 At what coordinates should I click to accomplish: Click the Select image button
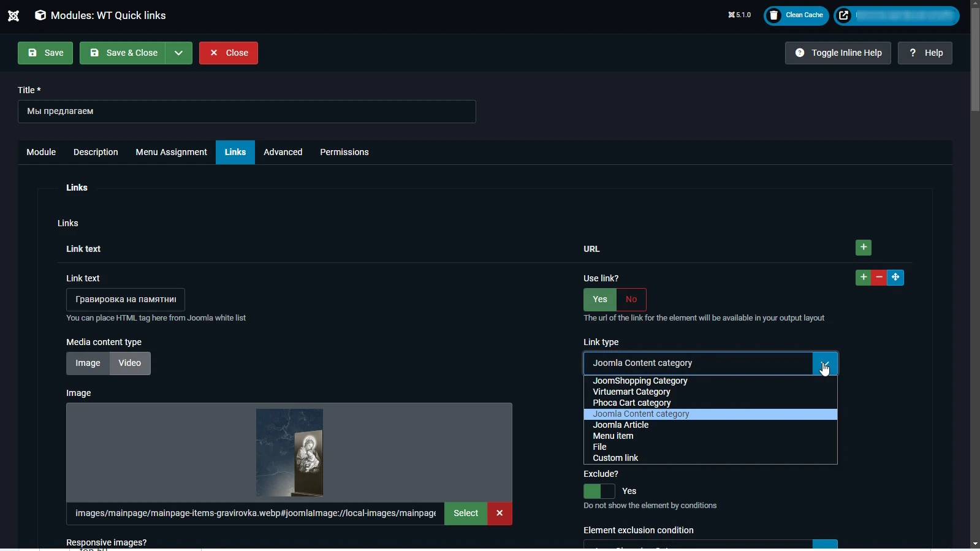pyautogui.click(x=465, y=514)
